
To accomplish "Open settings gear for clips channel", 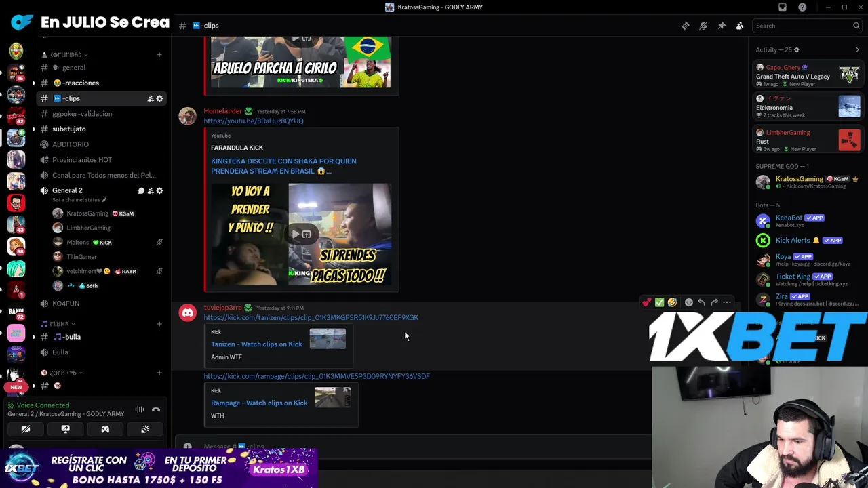I will pyautogui.click(x=159, y=98).
